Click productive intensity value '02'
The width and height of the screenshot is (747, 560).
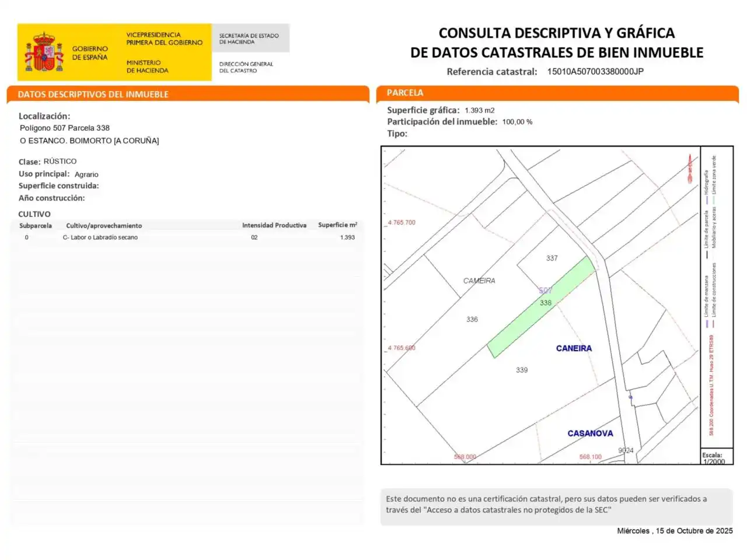(x=254, y=237)
